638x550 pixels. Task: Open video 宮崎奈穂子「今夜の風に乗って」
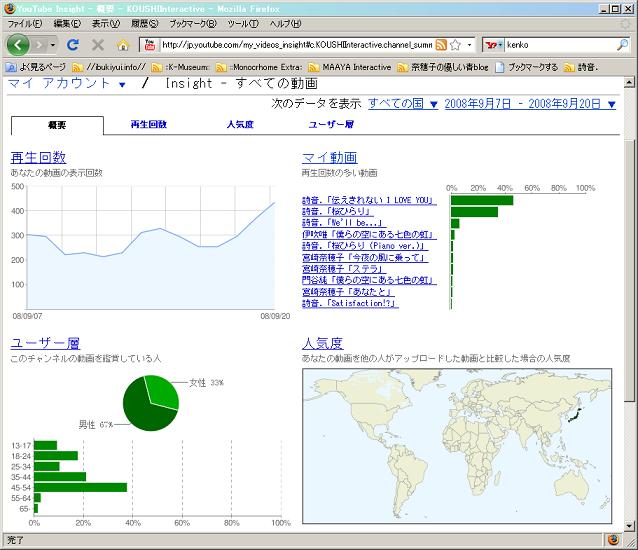(365, 258)
